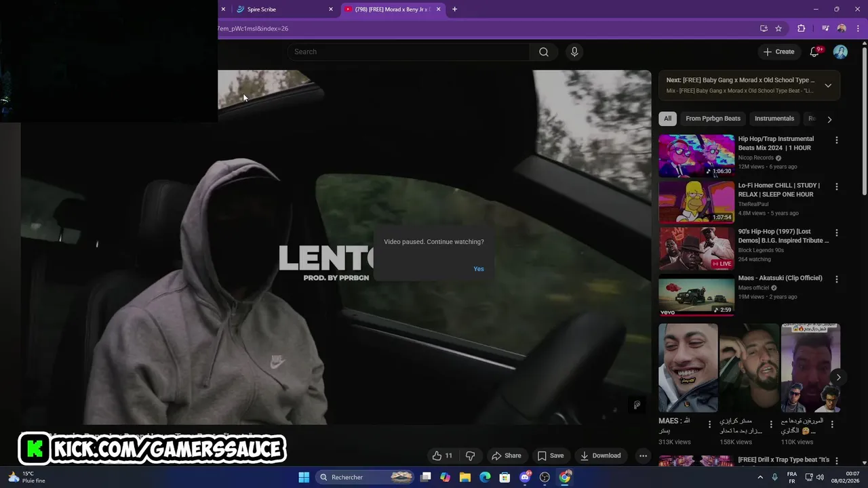Open options for Lo-Fi Homer CHILL video

(x=836, y=186)
